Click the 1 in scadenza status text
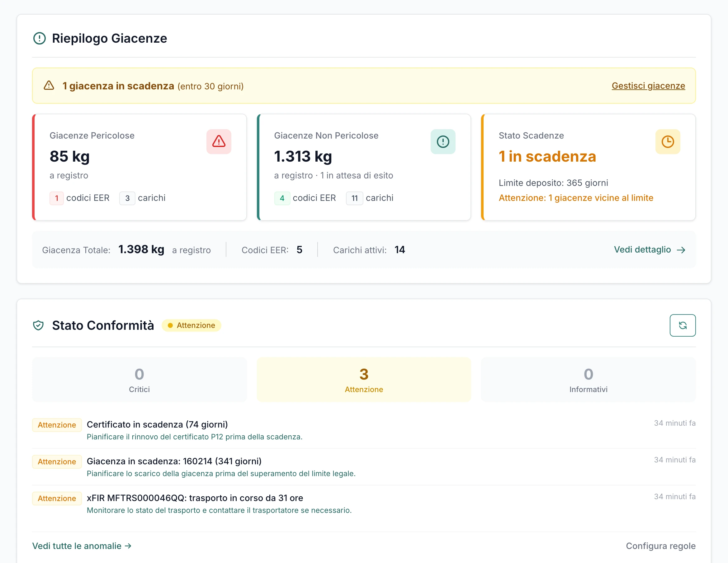 pos(547,156)
